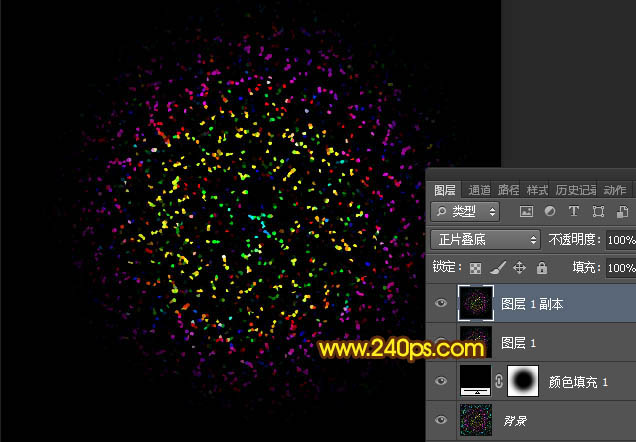Switch to the 历史记录 tab
This screenshot has height=442, width=636.
coord(576,190)
